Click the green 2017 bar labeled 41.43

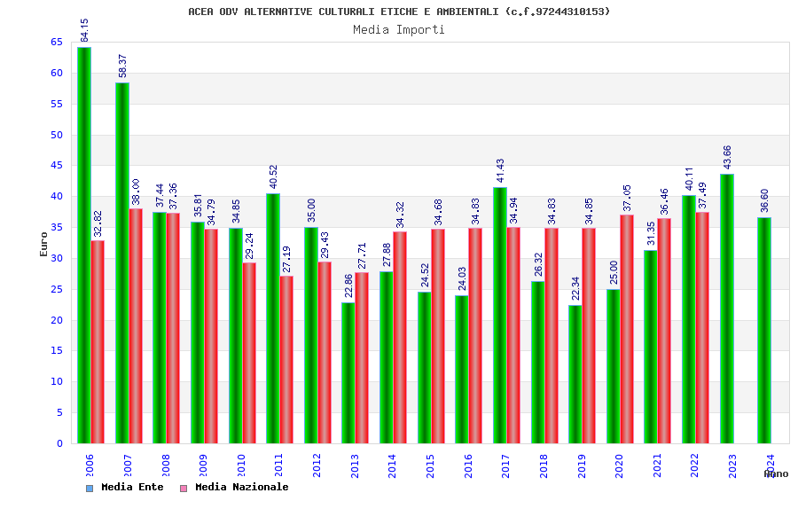(x=500, y=315)
